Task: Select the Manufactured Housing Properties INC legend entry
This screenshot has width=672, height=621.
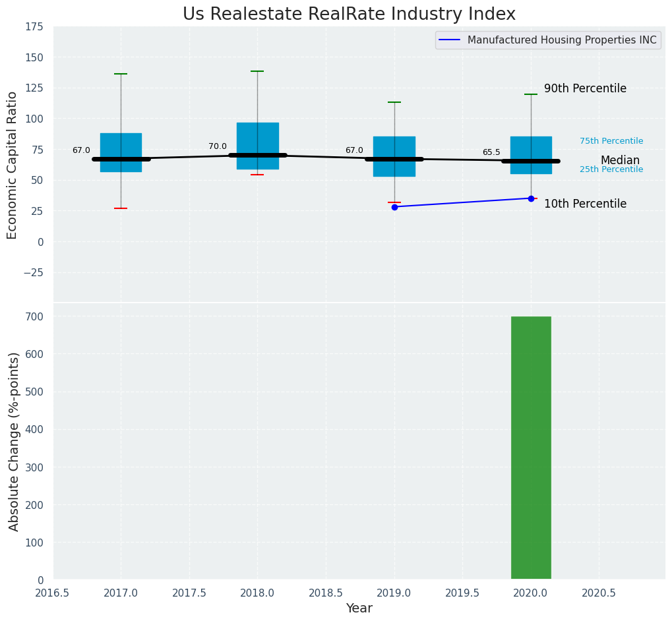Action: 561,40
